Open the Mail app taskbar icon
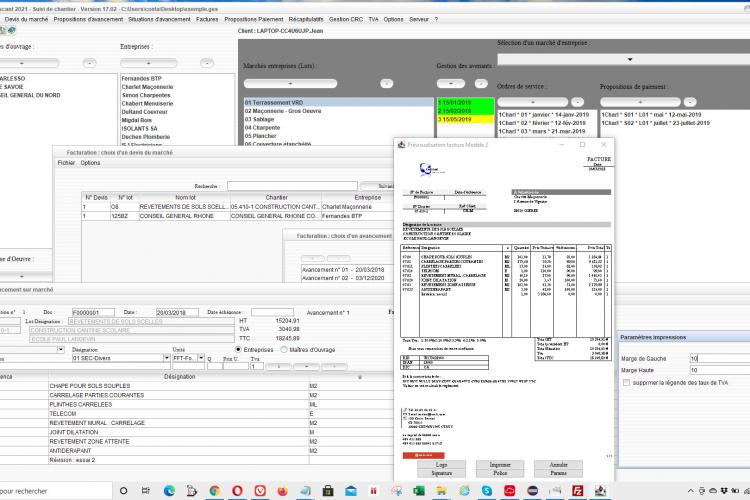The width and height of the screenshot is (750, 500). click(x=351, y=490)
